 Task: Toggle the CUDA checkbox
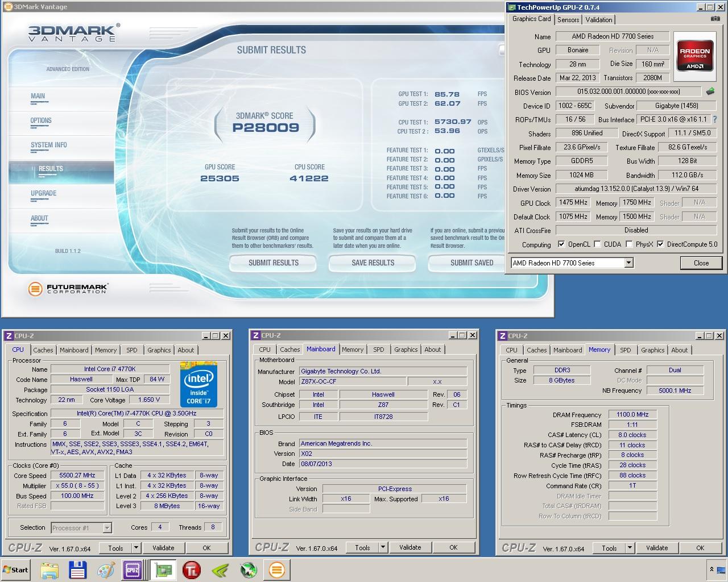pos(597,244)
